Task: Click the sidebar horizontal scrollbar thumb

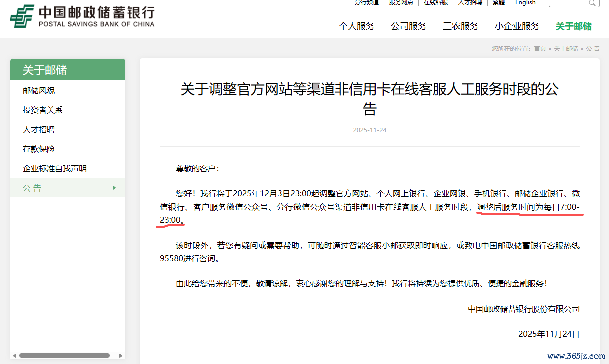Action: (x=64, y=355)
